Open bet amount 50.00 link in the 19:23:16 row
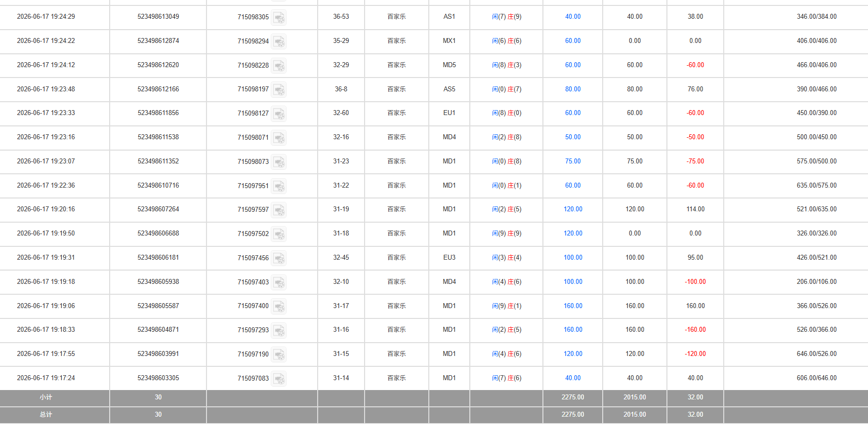Screen dimensions: 868x432 coord(573,137)
